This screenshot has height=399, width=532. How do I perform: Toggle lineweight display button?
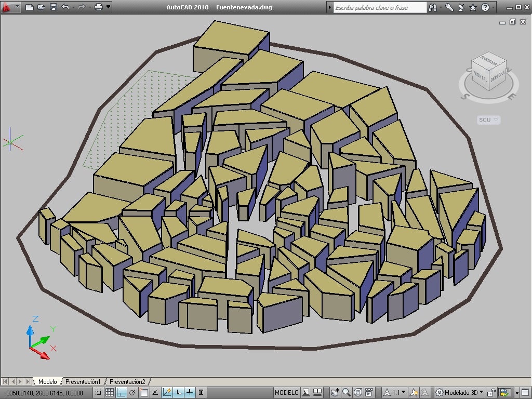point(189,393)
